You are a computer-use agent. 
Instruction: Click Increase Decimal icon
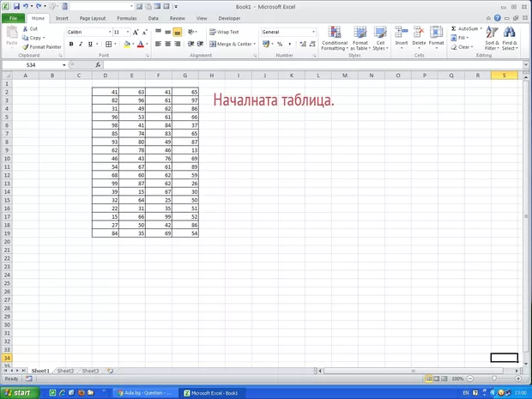(x=303, y=44)
